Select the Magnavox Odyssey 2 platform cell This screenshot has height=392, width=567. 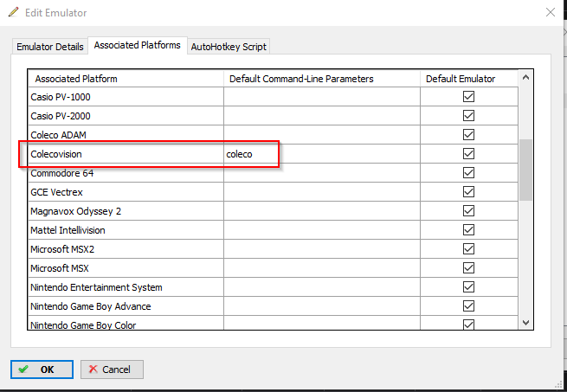coord(126,211)
